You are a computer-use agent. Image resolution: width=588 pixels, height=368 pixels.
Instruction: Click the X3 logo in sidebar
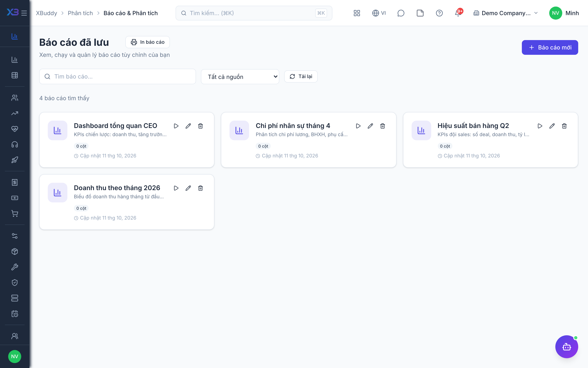click(x=12, y=12)
